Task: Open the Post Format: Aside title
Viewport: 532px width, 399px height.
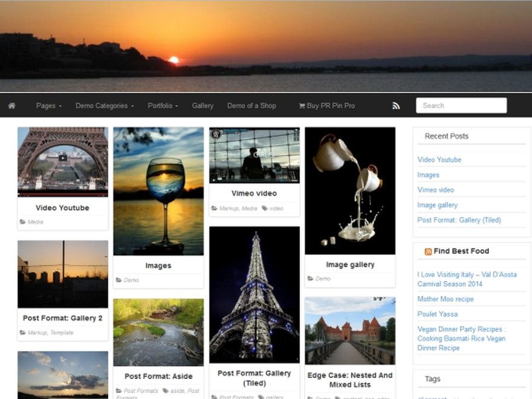Action: coord(158,376)
